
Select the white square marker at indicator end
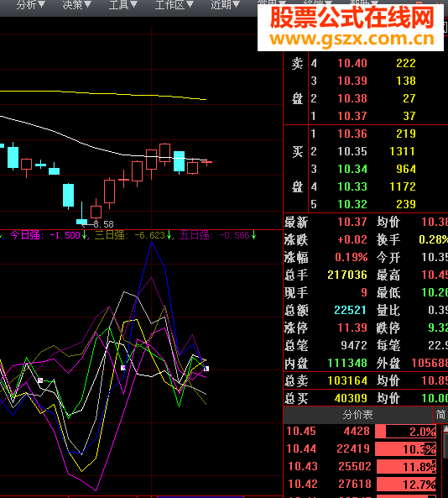tap(206, 369)
